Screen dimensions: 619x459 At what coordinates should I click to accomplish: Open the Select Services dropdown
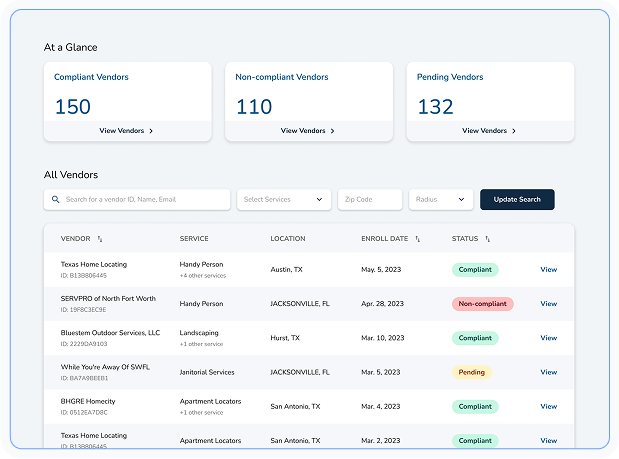coord(284,199)
